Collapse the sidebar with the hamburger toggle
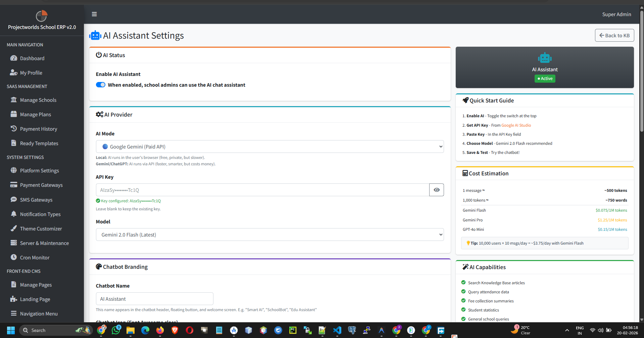The height and width of the screenshot is (338, 644). pyautogui.click(x=94, y=14)
